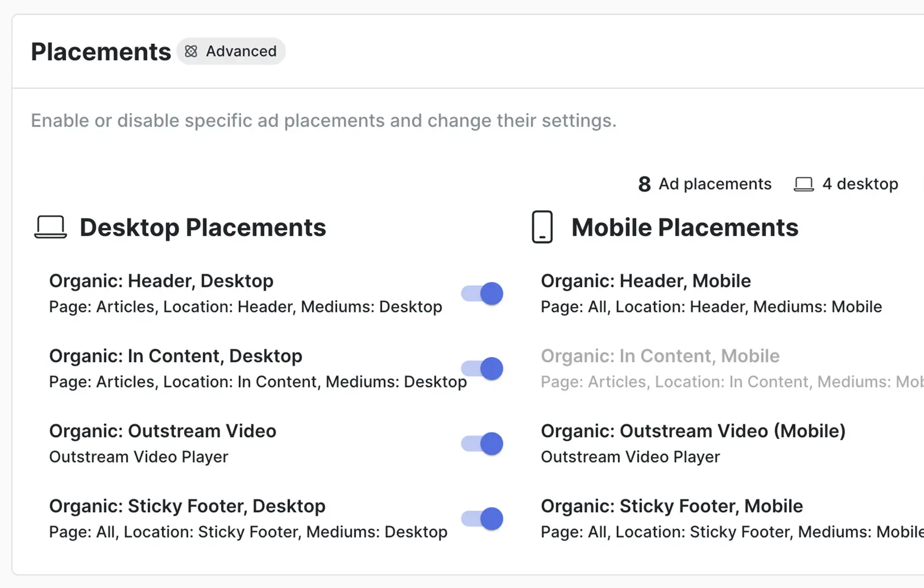Click the 4 desktop count label
This screenshot has height=588, width=924.
pyautogui.click(x=860, y=184)
